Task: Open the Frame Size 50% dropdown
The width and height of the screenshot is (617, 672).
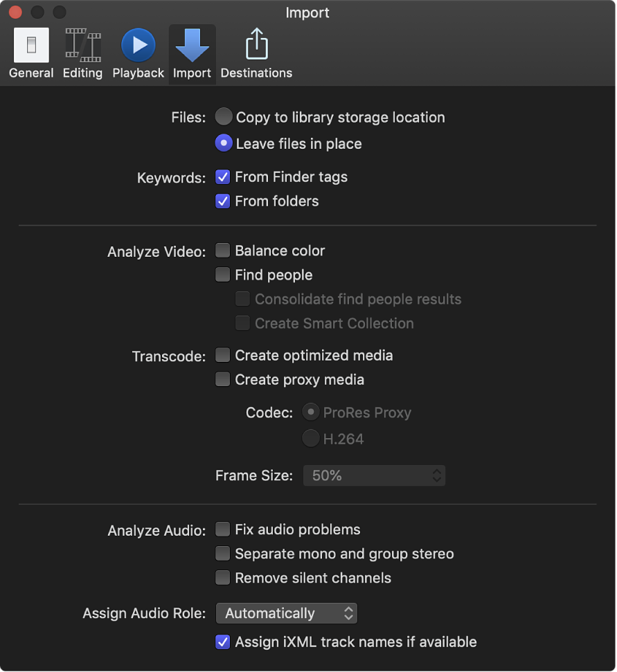Action: (x=374, y=475)
